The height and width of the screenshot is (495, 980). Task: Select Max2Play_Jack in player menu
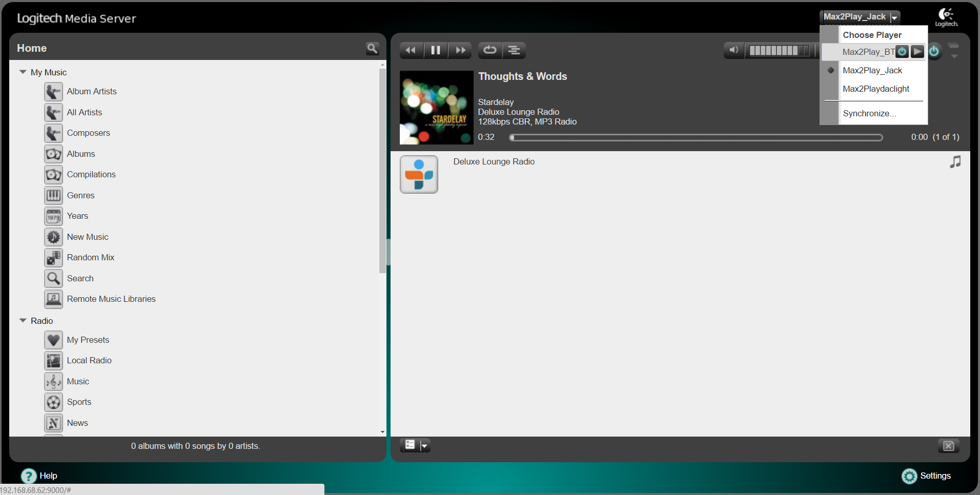(872, 70)
